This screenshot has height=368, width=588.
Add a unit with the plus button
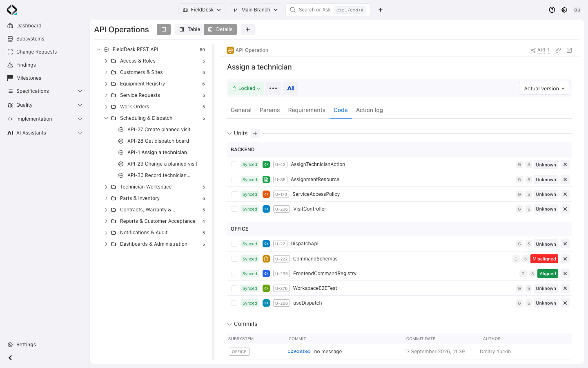(x=255, y=133)
